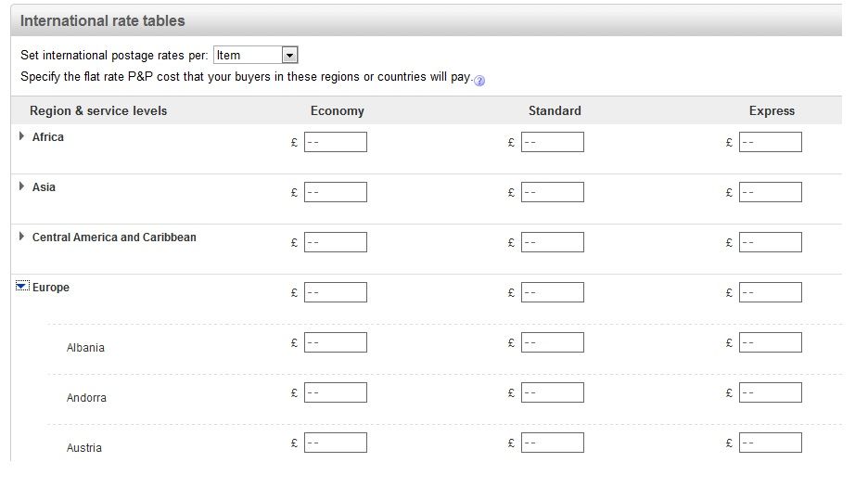Click Albania Standard rate field
868x488 pixels.
(x=552, y=342)
